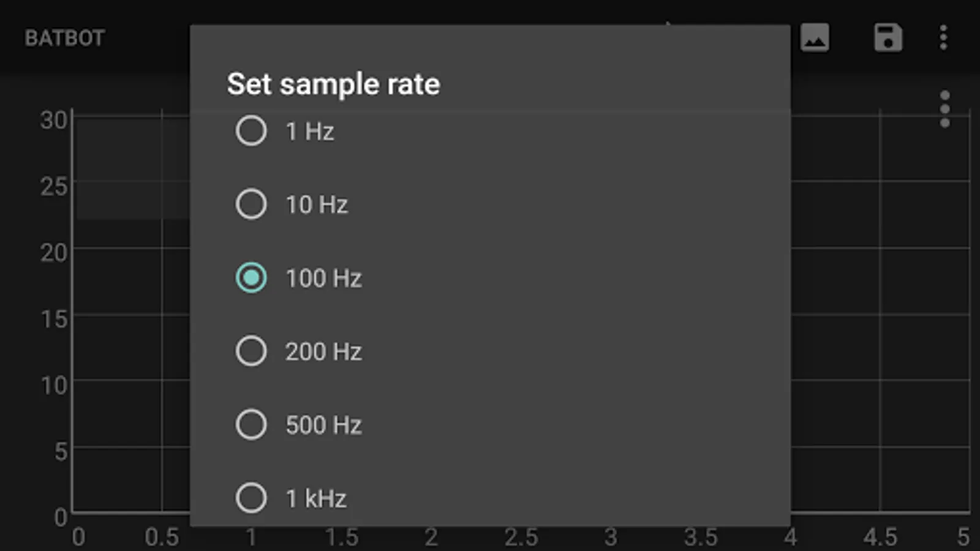Viewport: 980px width, 551px height.
Task: Click the 30 label on the y-axis
Action: pyautogui.click(x=53, y=120)
